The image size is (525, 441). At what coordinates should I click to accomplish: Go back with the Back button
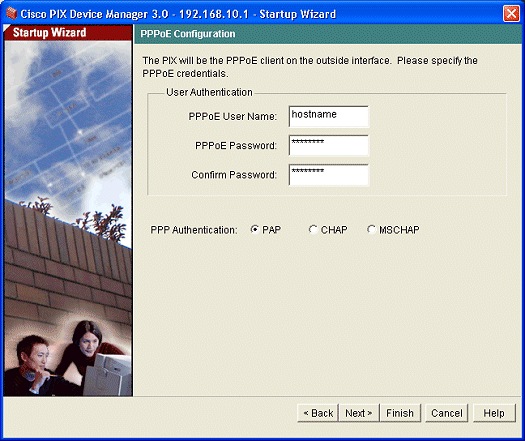pos(318,413)
